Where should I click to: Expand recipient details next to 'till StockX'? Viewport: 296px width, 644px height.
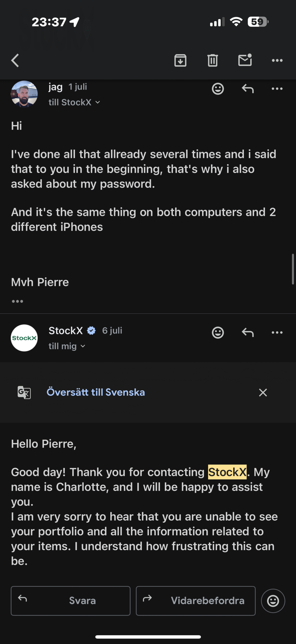tap(98, 102)
